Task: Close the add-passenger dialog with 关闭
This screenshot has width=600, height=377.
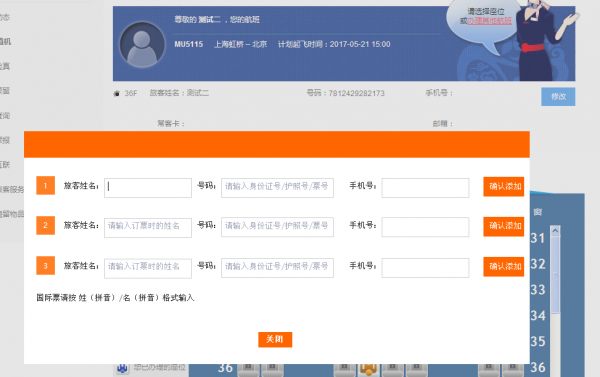Action: tap(275, 339)
